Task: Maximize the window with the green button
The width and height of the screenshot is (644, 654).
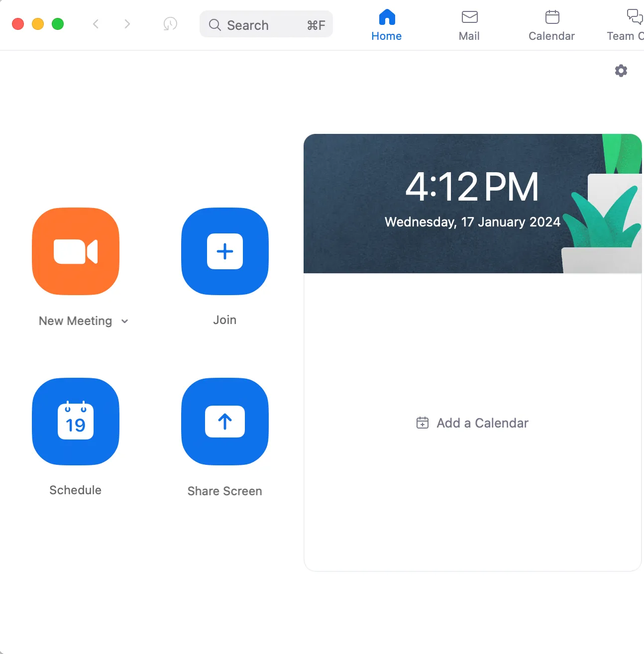Action: pos(58,24)
